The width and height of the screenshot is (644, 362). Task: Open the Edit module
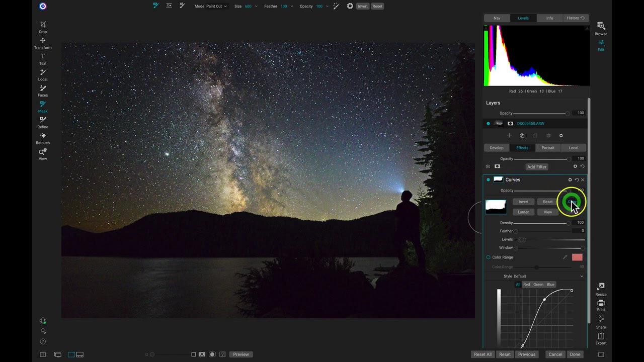(x=601, y=45)
